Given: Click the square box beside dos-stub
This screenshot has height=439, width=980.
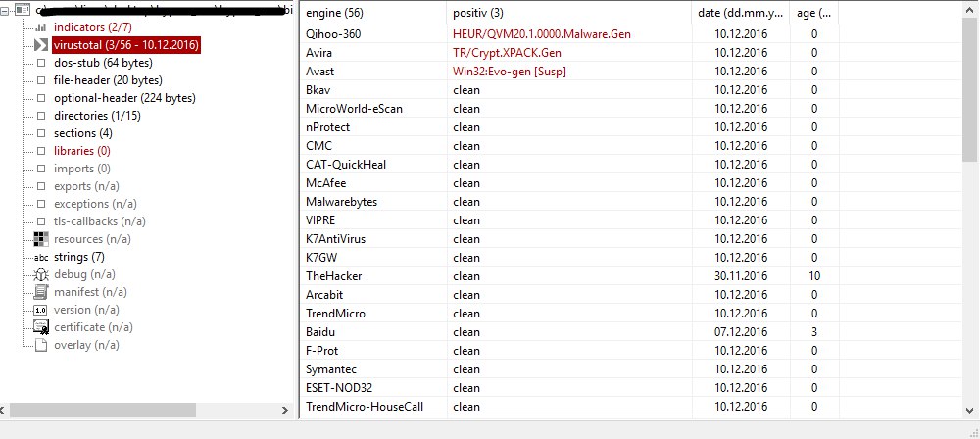Looking at the screenshot, I should (x=41, y=63).
